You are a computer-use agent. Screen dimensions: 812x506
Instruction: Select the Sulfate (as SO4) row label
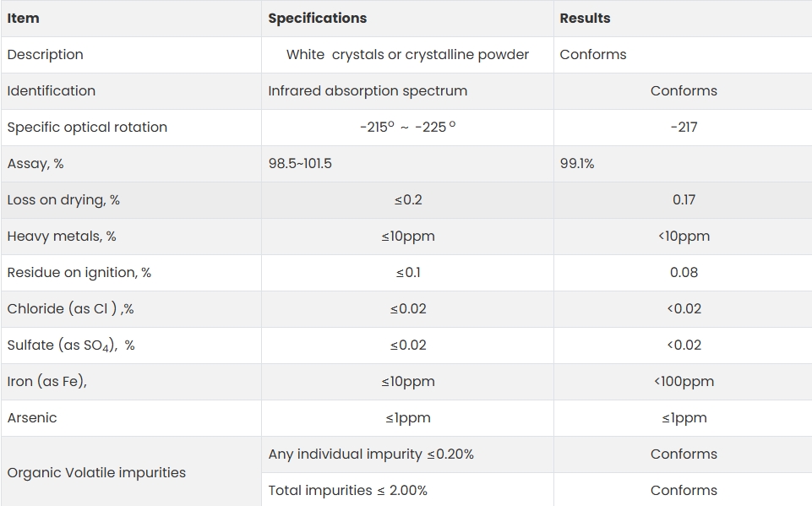71,345
